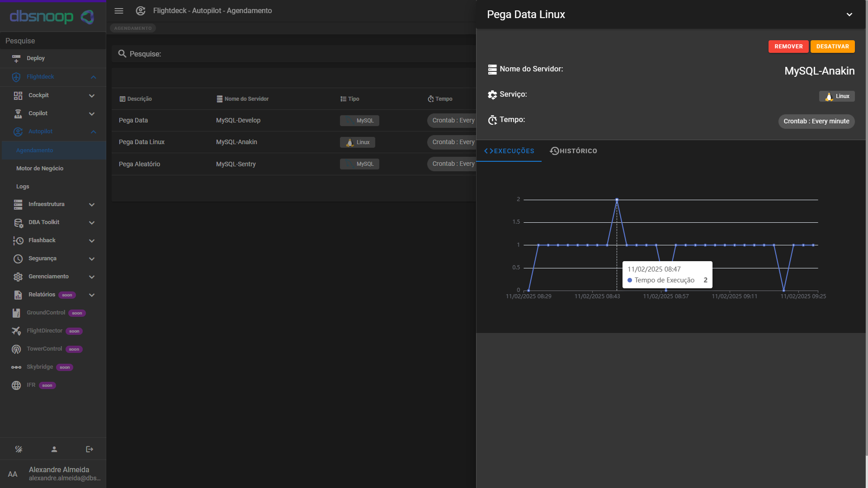Click the logout icon
The width and height of the screenshot is (868, 488).
click(90, 449)
